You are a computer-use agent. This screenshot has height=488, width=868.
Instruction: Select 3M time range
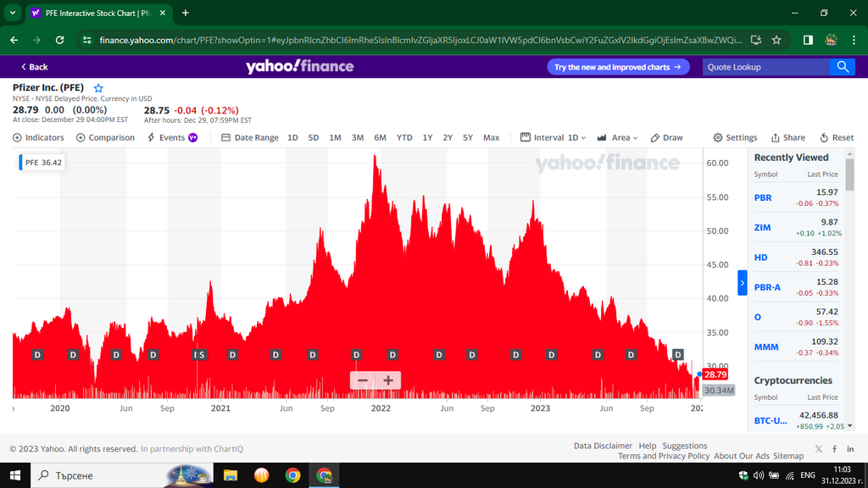[x=358, y=137]
